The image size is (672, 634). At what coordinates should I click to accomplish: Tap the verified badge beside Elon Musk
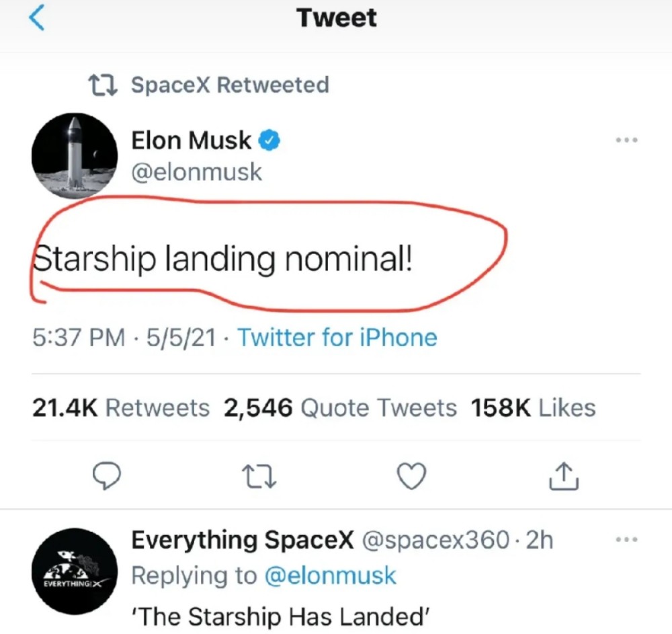point(269,140)
